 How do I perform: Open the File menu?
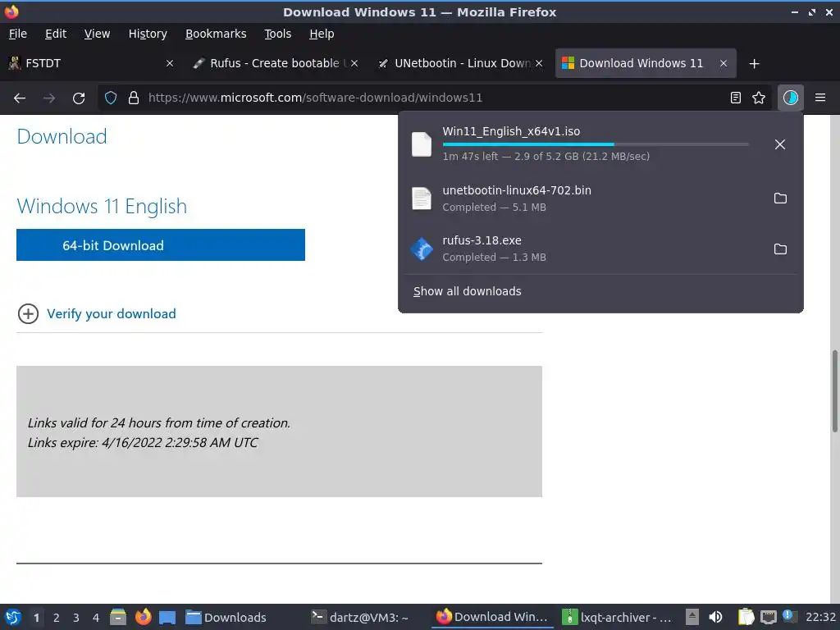click(18, 34)
